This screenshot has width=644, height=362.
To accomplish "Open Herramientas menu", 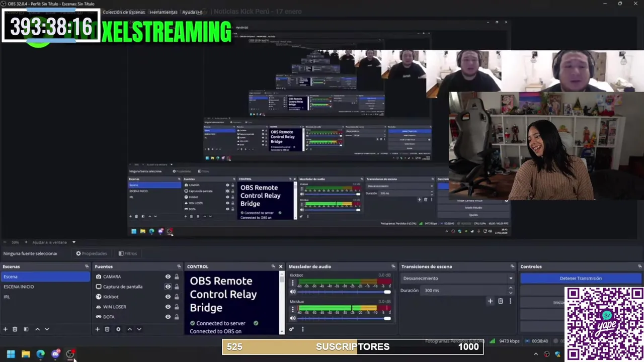I will coord(164,12).
